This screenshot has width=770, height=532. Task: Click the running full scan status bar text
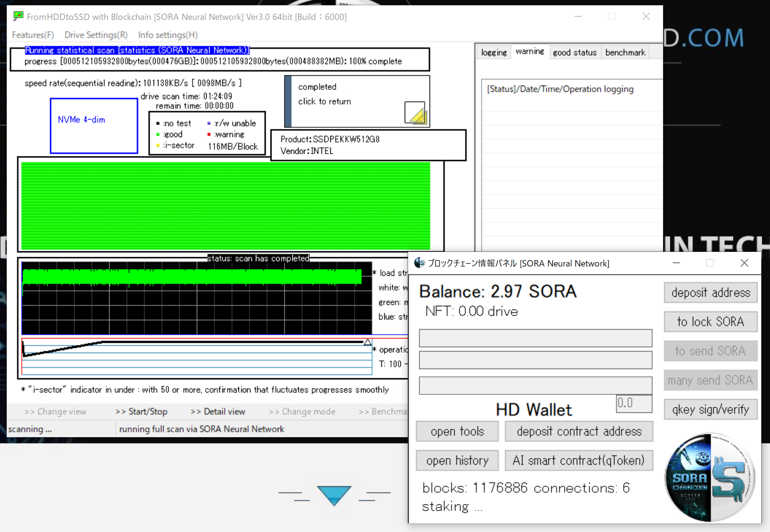pyautogui.click(x=201, y=429)
